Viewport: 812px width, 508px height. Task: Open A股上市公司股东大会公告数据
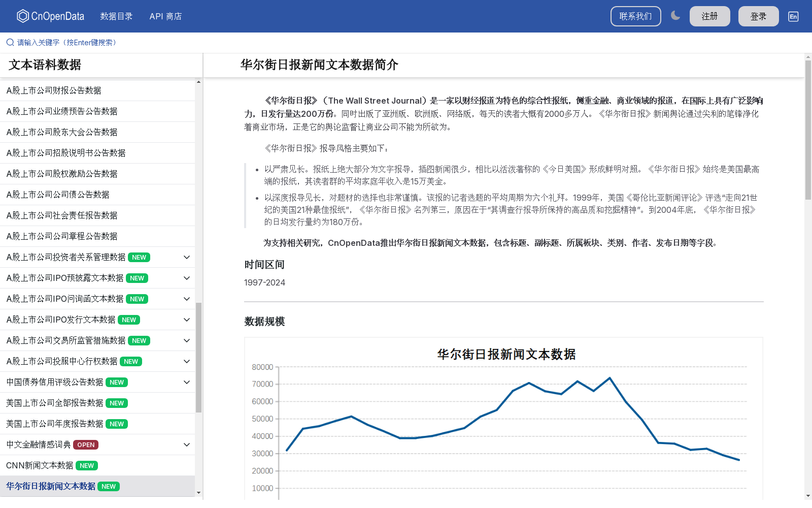pos(97,132)
